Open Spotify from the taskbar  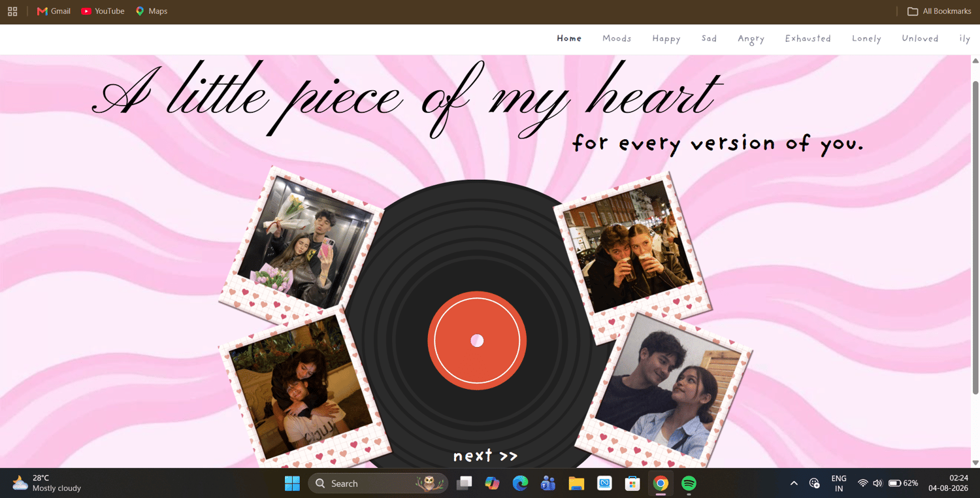coord(689,484)
